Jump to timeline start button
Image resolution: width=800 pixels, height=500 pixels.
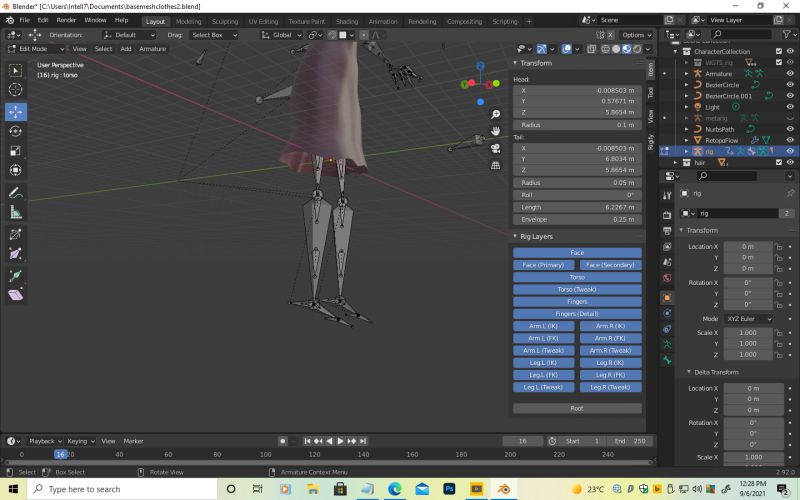coord(307,441)
